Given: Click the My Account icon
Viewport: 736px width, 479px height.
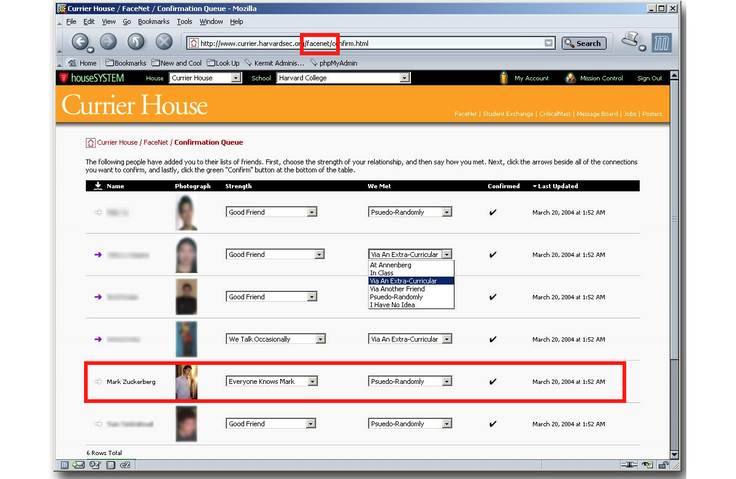Looking at the screenshot, I should tap(504, 78).
